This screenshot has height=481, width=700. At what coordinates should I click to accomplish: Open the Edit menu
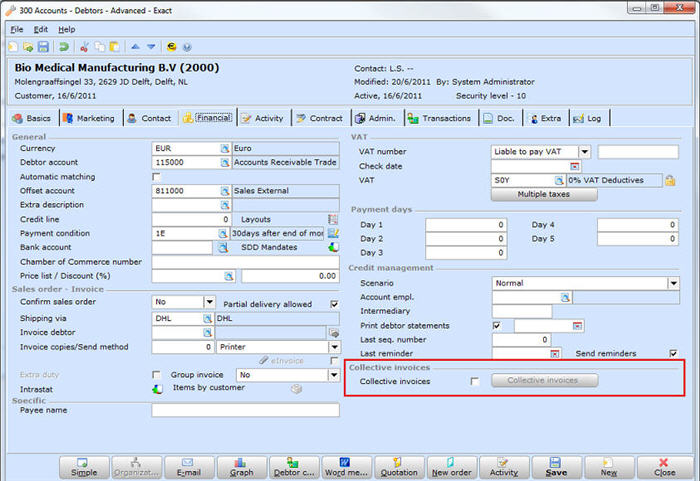point(41,29)
